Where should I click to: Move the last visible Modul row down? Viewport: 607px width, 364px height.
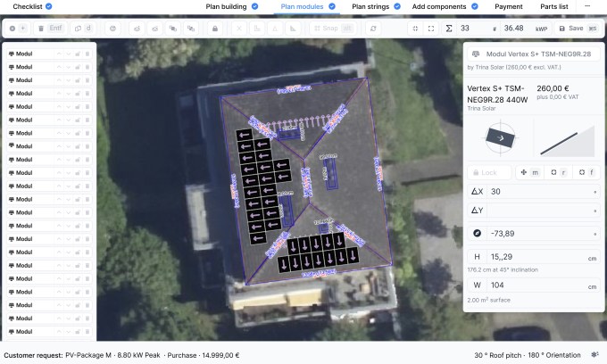coord(68,332)
